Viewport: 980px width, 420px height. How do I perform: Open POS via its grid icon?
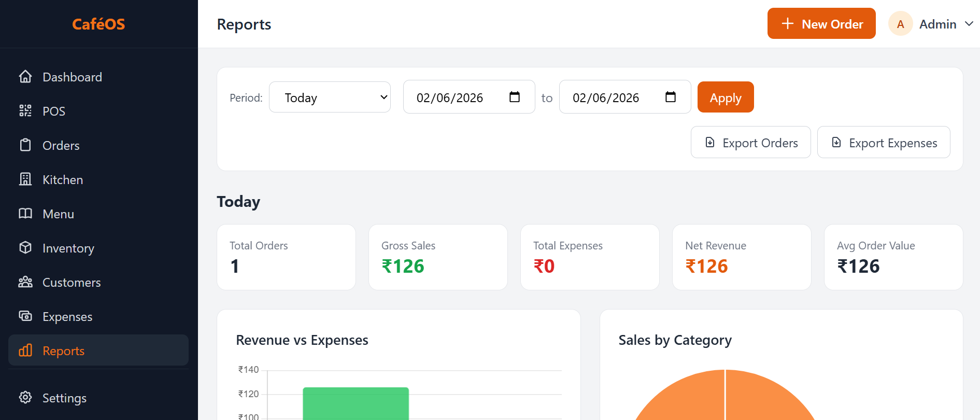click(25, 111)
